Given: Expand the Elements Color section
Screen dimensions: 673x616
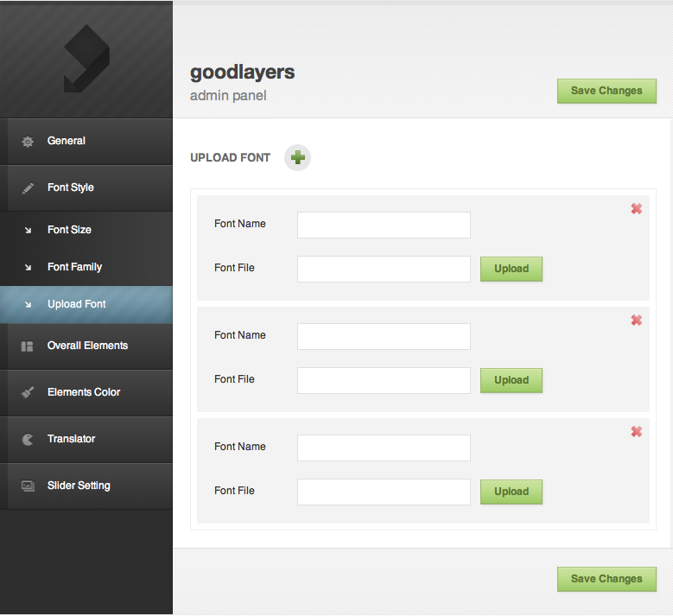Looking at the screenshot, I should click(x=84, y=392).
